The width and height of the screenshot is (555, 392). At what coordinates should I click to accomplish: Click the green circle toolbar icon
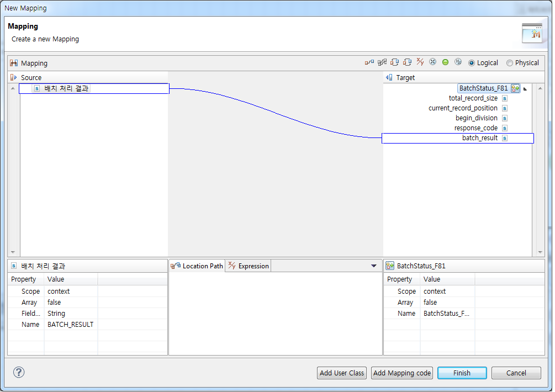click(445, 62)
